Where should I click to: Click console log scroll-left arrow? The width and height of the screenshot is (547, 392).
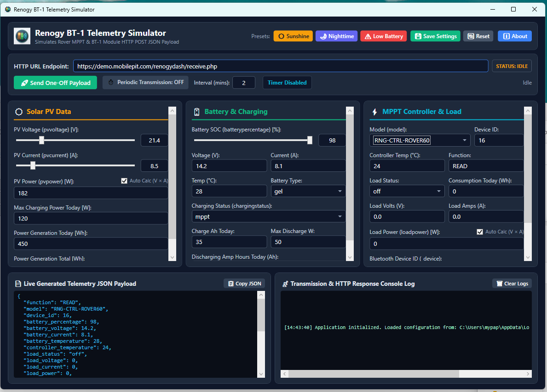pyautogui.click(x=285, y=374)
